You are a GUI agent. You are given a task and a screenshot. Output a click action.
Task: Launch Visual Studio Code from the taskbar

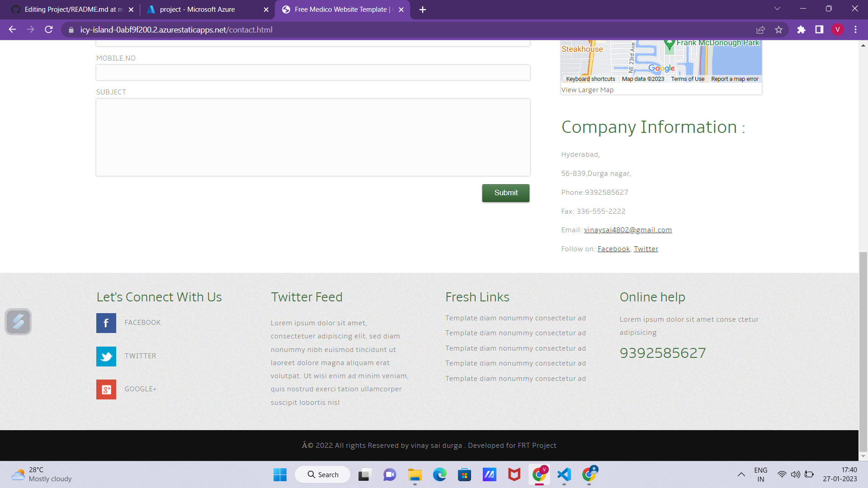coord(564,474)
